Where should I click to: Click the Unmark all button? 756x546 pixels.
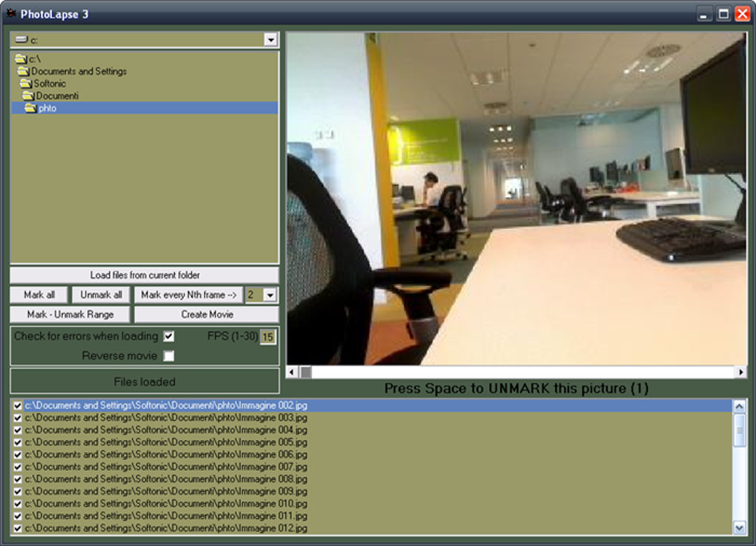click(101, 295)
